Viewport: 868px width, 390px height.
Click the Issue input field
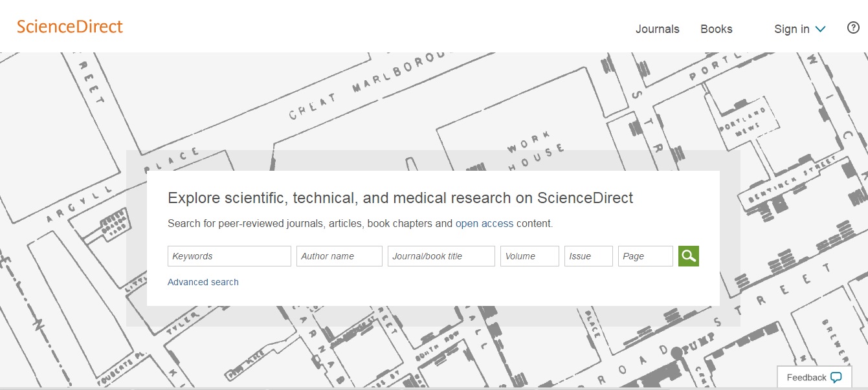[588, 256]
